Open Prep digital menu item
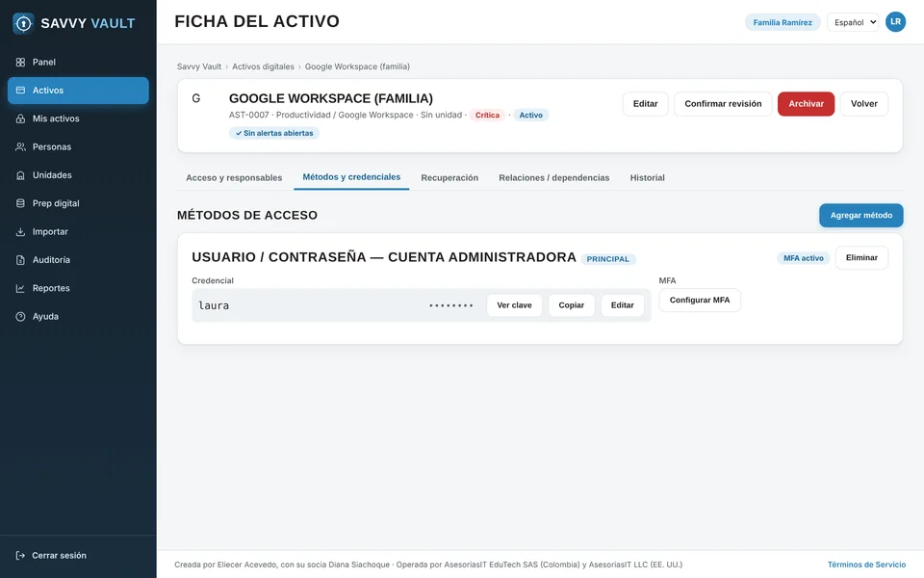 tap(78, 203)
